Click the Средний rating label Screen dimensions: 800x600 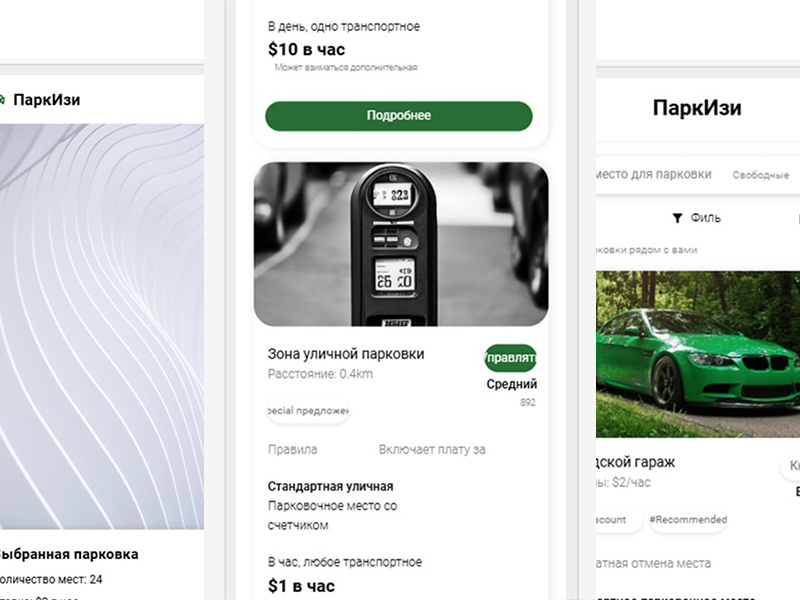tap(511, 384)
